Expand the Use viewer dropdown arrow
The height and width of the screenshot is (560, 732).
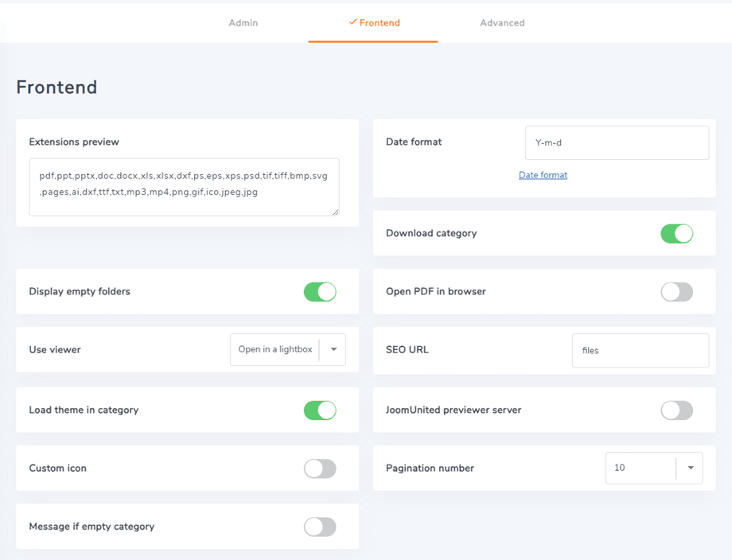[x=333, y=350]
